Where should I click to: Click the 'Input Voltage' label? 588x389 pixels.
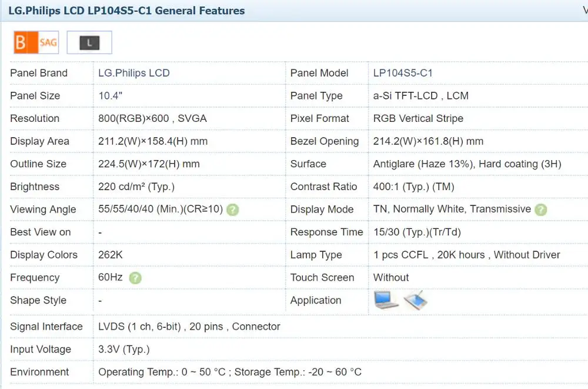click(x=40, y=349)
